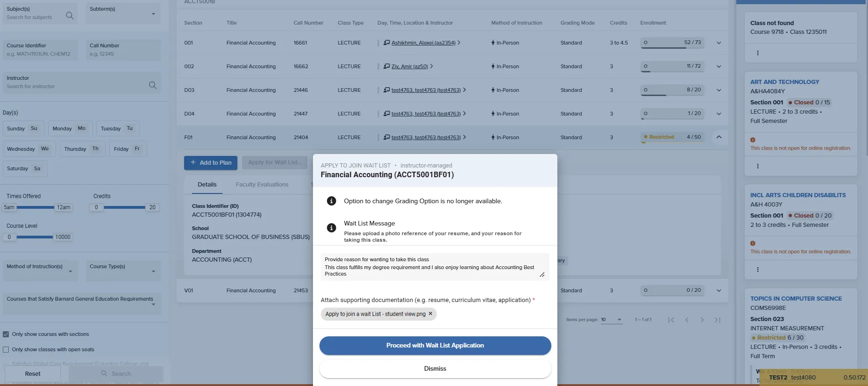Expand section D03 row details
The image size is (868, 386).
tap(719, 90)
